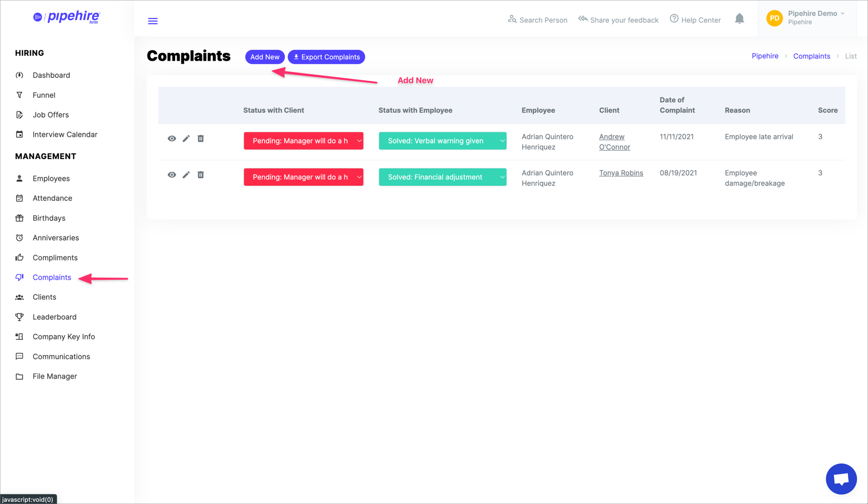This screenshot has height=504, width=868.
Task: Delete the first complaint entry
Action: [200, 138]
